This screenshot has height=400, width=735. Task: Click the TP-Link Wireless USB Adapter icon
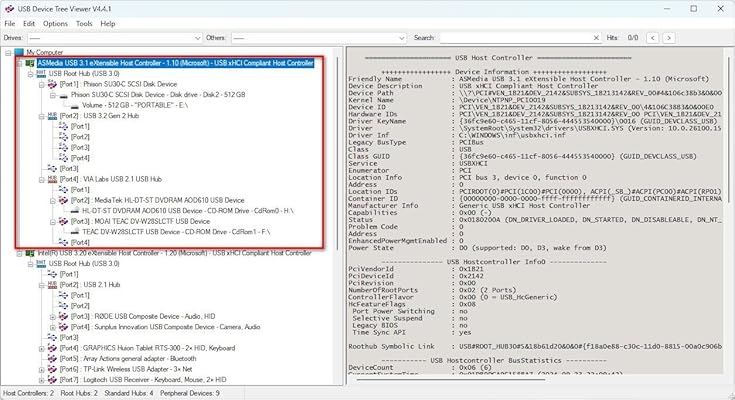[x=53, y=369]
